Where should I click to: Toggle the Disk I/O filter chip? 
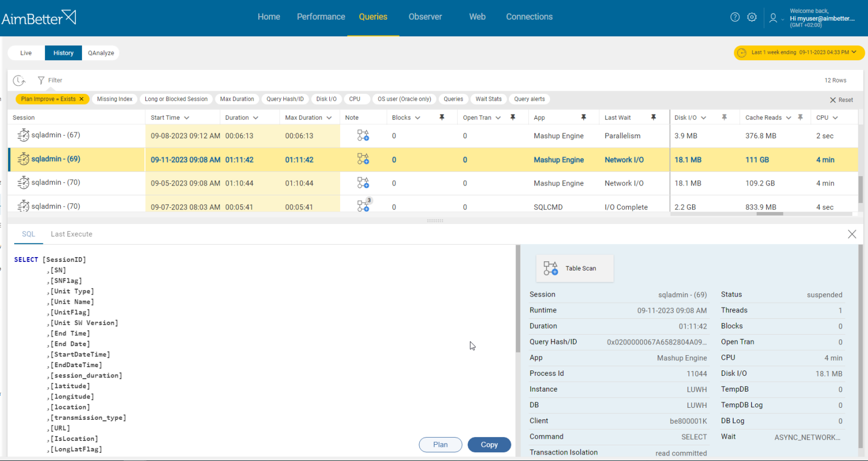pyautogui.click(x=327, y=99)
